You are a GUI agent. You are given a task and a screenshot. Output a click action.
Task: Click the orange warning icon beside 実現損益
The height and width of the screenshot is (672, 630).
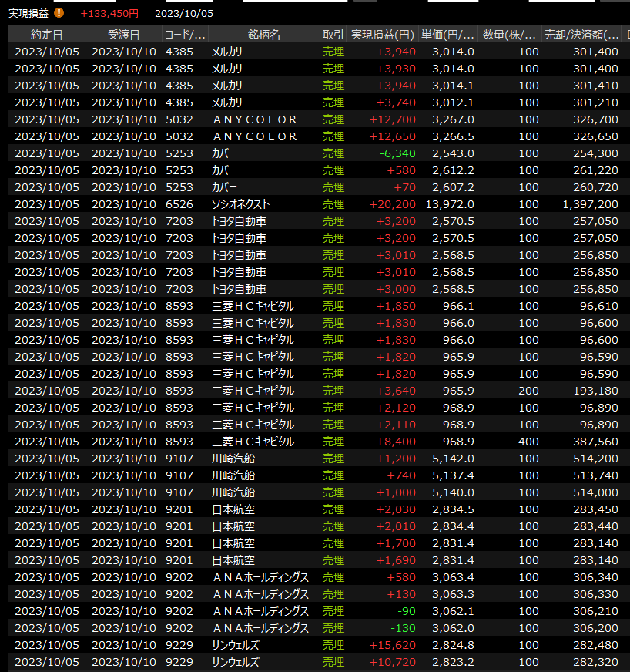tap(59, 13)
